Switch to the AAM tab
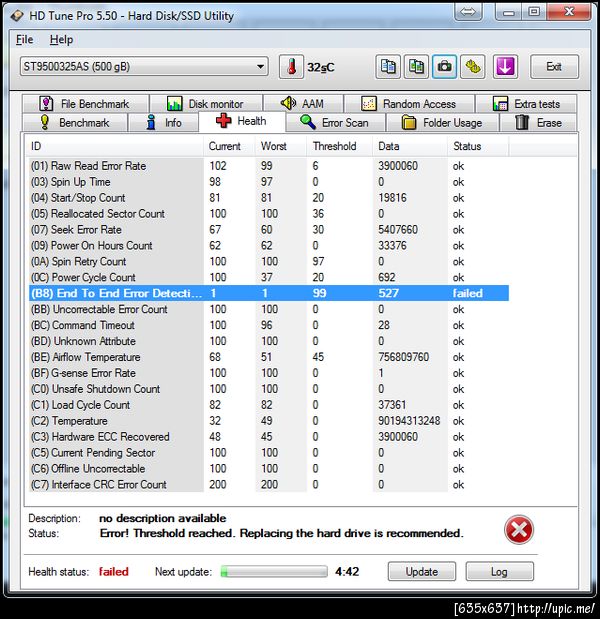600x619 pixels. click(x=303, y=104)
